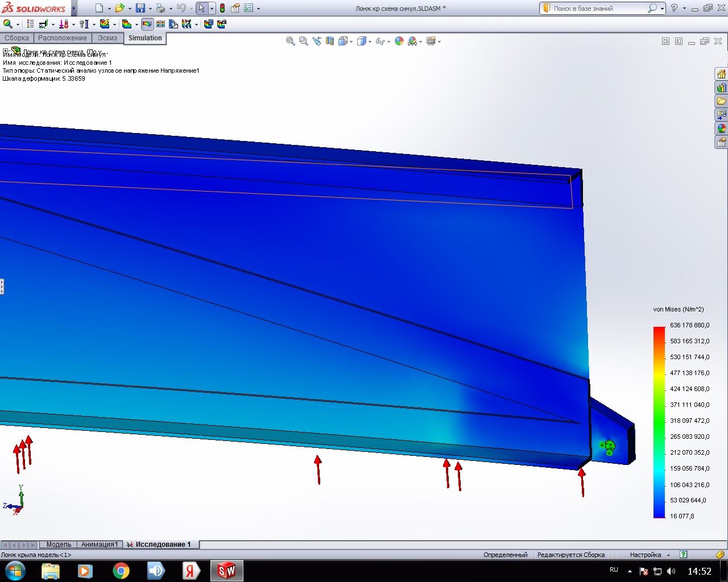Toggle the Deformed Result view
The height and width of the screenshot is (582, 728).
click(147, 24)
